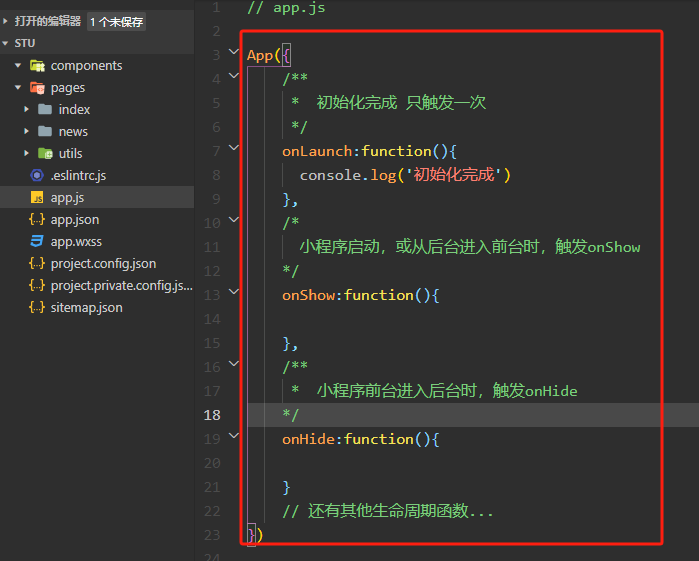Expand the 打开的编辑器 section
Screen dimensions: 699x561
point(6,21)
